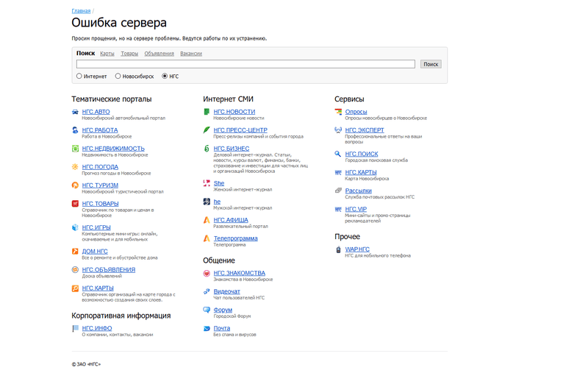Screen dimensions: 588x373
Task: Select the Новосибирск search radio button
Action: pyautogui.click(x=118, y=77)
